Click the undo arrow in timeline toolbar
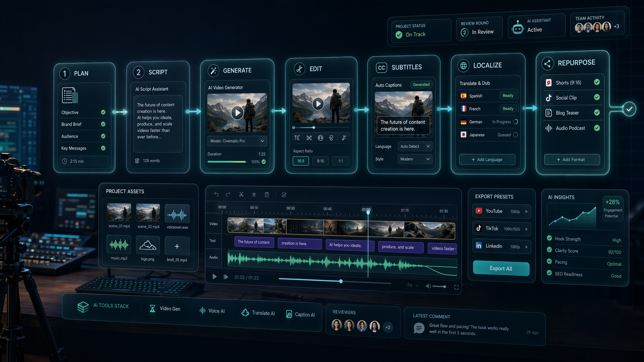 [216, 194]
